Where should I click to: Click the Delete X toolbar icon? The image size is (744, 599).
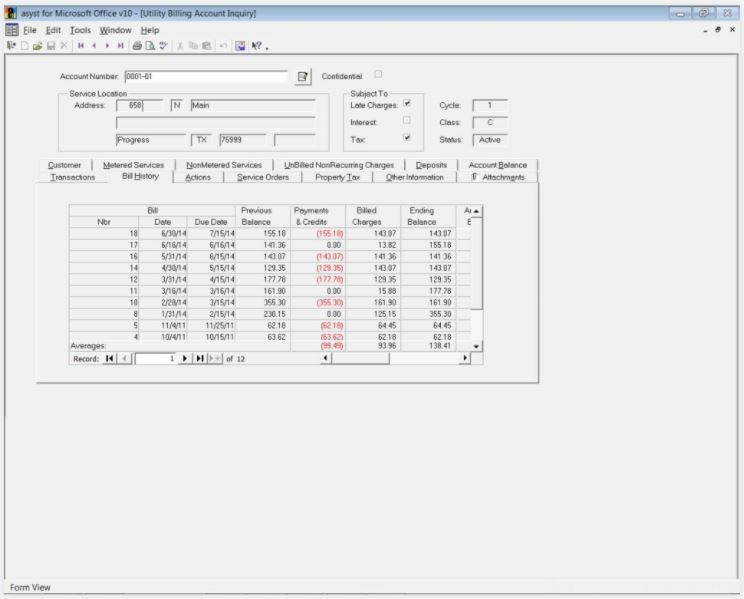coord(64,46)
